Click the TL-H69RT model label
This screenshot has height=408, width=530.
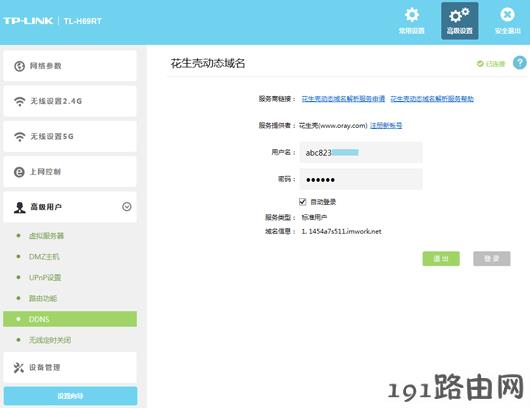[x=83, y=21]
